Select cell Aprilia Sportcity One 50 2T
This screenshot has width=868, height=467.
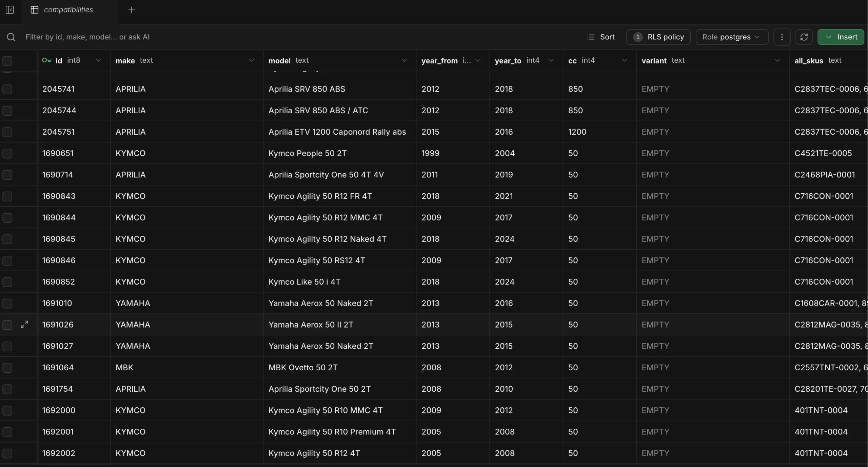(x=340, y=389)
